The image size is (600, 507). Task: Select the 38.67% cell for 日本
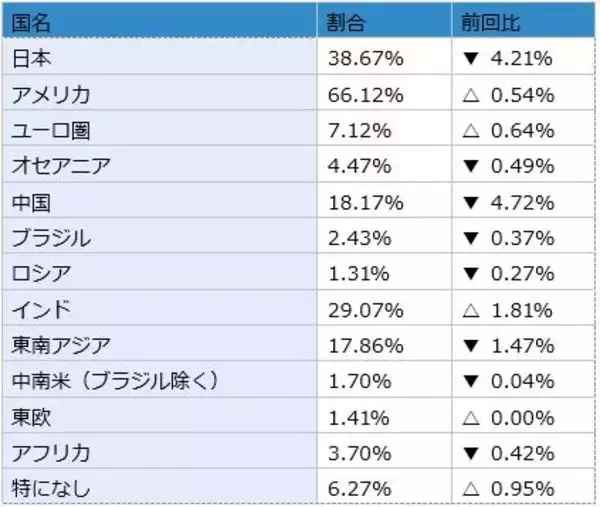tap(366, 59)
